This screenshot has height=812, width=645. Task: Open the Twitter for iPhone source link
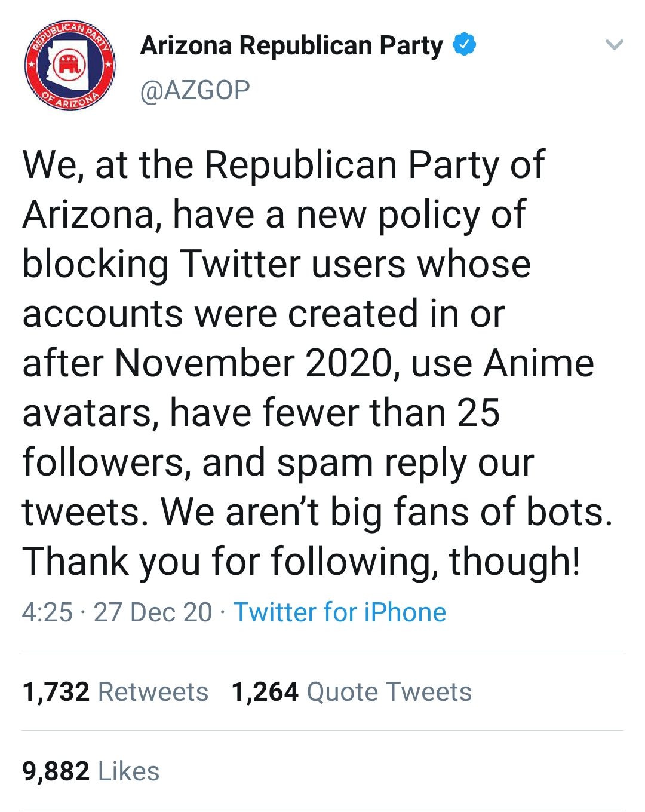(339, 612)
